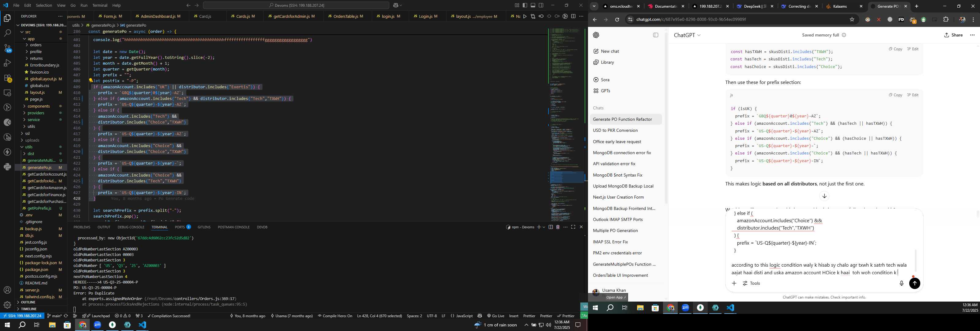Image resolution: width=980 pixels, height=331 pixels.
Task: Open changes compare icon in editor toolbar
Action: (533, 16)
